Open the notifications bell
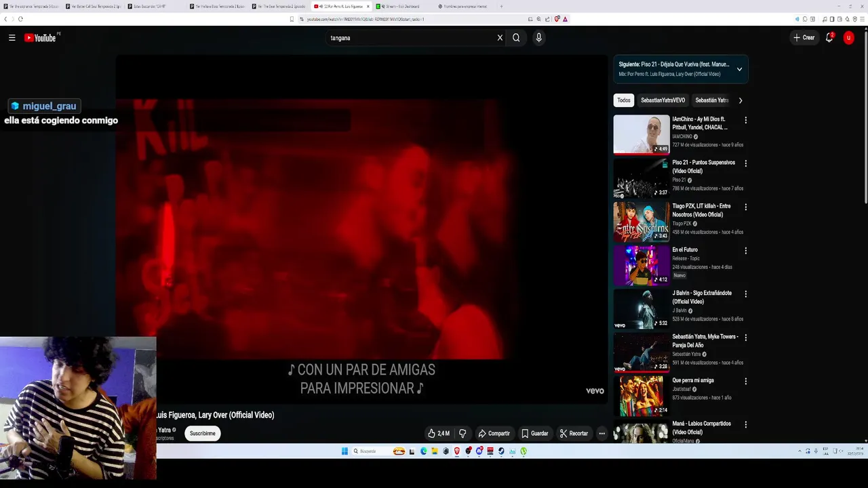The width and height of the screenshot is (868, 488). coord(829,38)
